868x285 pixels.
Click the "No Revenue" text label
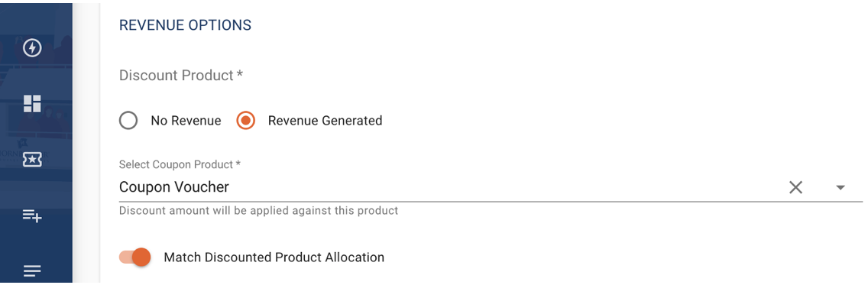click(x=186, y=121)
